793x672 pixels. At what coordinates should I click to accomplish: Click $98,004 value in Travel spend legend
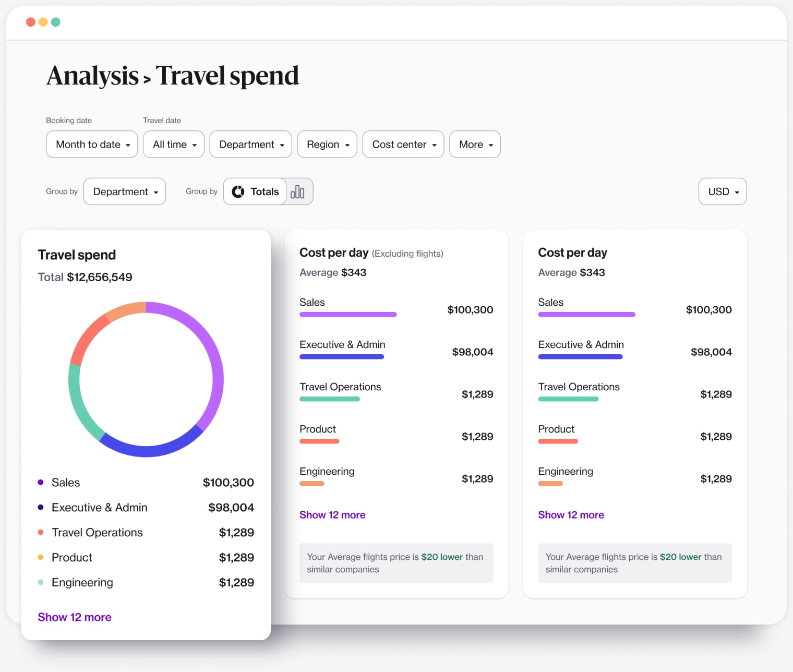click(231, 508)
